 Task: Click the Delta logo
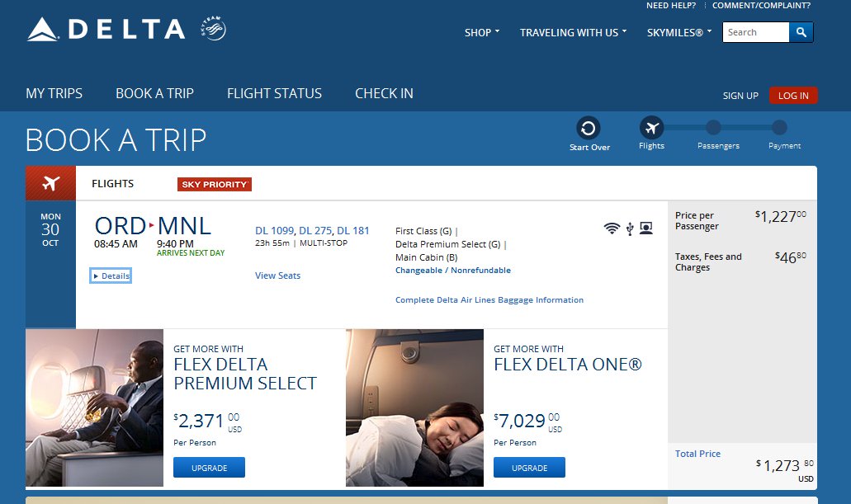point(106,30)
